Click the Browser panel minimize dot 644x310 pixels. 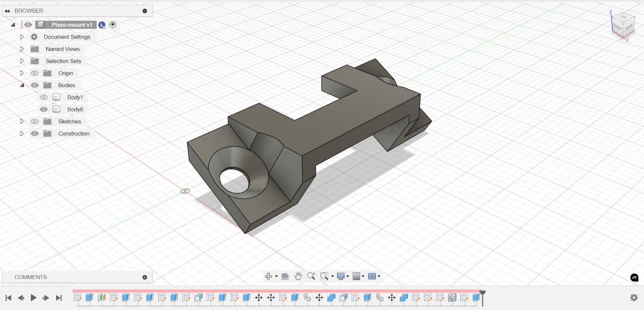pyautogui.click(x=145, y=11)
